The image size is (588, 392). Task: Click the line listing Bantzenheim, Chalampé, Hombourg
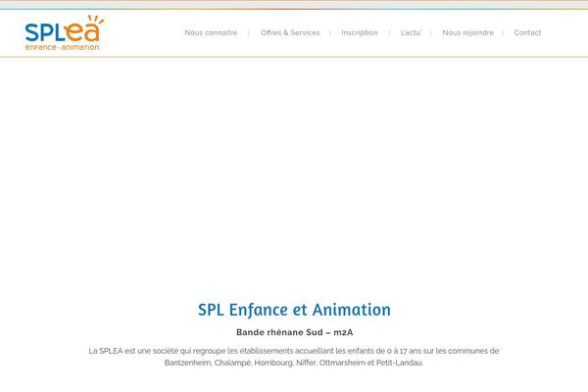[294, 363]
